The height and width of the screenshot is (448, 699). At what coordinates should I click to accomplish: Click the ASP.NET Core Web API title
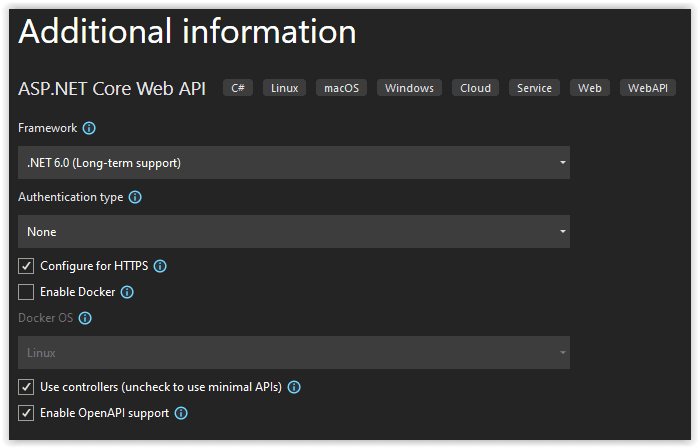tap(112, 88)
